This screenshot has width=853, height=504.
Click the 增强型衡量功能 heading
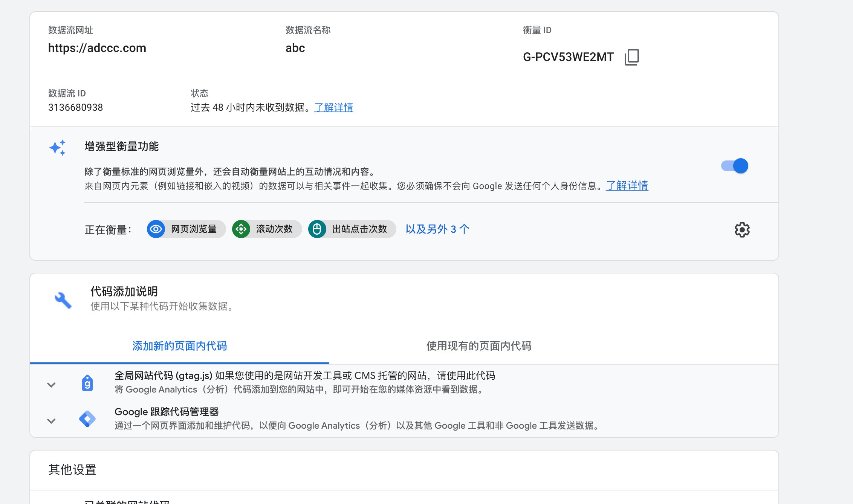point(122,146)
